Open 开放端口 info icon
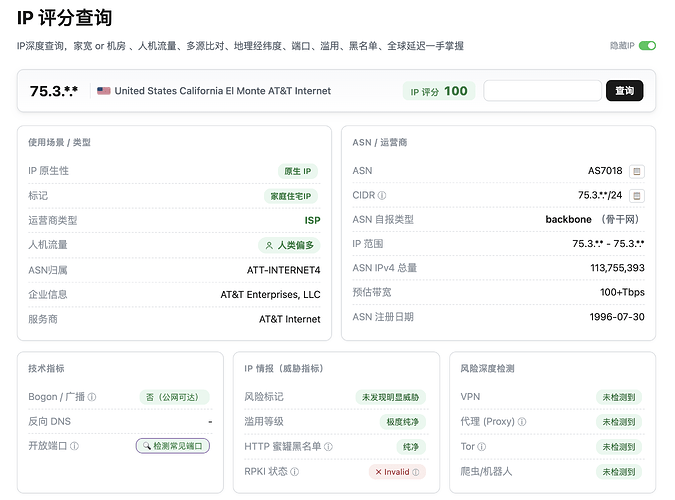 (74, 446)
